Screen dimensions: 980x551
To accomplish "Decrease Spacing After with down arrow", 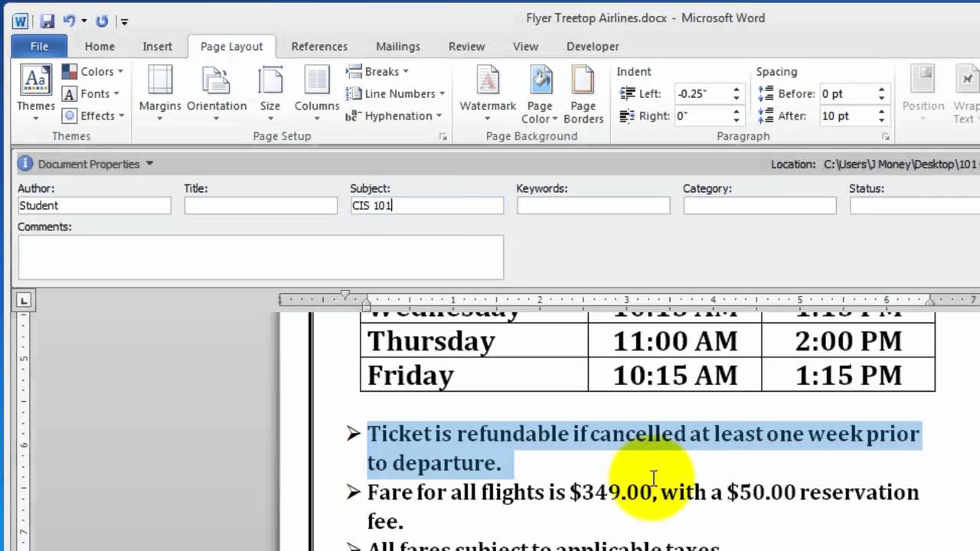I will tap(882, 120).
